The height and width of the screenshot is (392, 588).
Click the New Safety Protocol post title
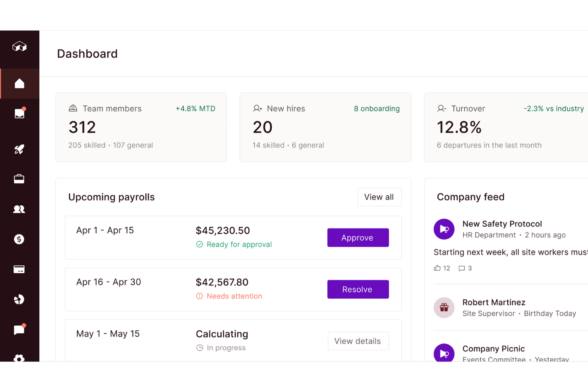(502, 224)
